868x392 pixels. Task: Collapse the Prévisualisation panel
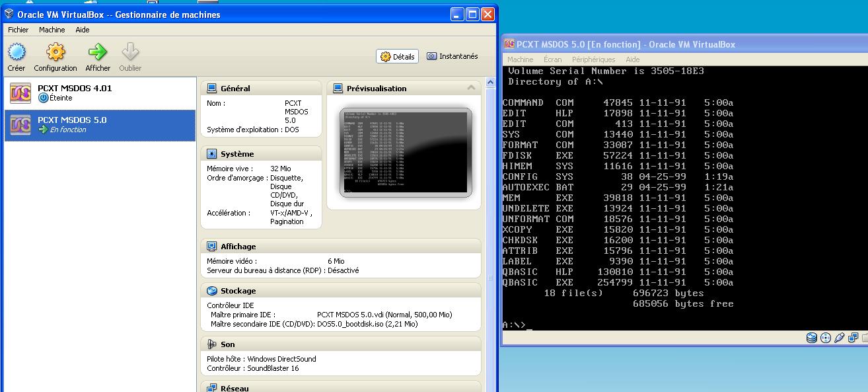coord(471,87)
